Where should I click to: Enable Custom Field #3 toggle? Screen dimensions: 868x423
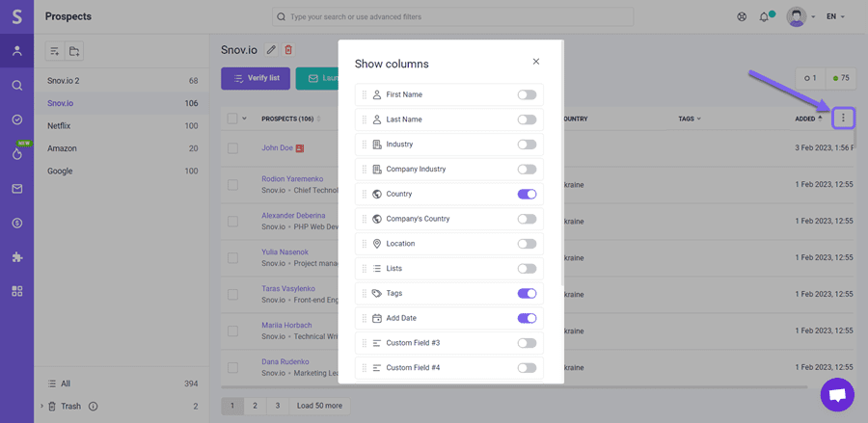527,343
